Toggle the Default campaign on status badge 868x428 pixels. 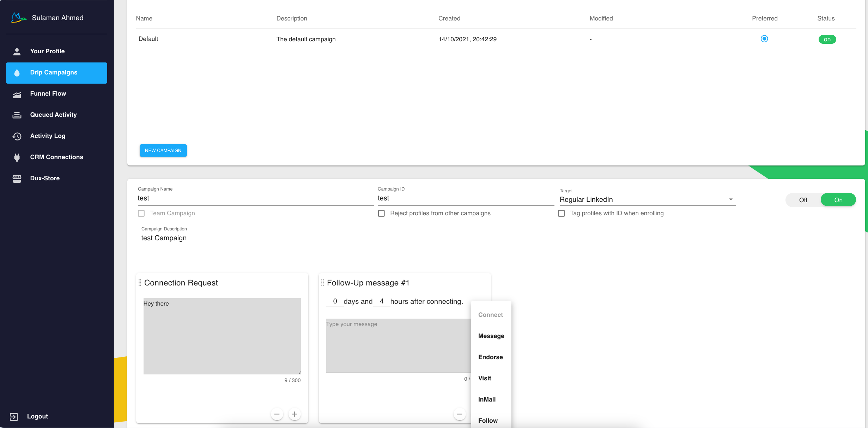click(827, 40)
